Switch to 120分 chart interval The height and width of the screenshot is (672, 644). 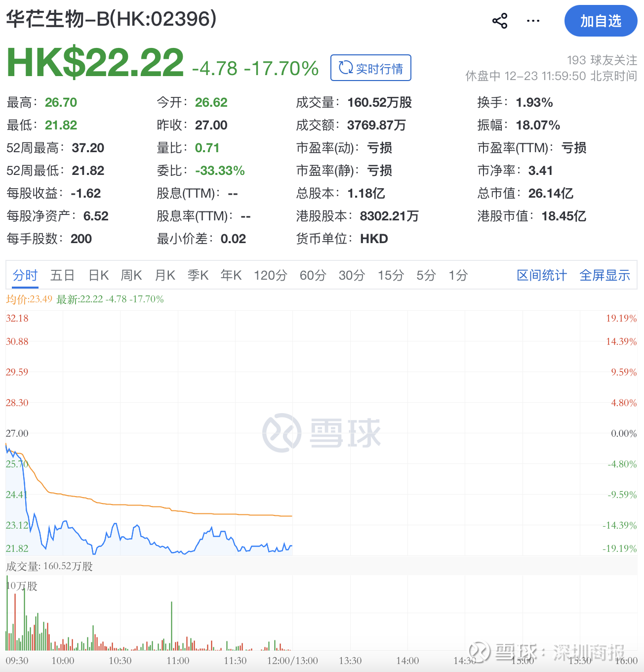tap(271, 275)
